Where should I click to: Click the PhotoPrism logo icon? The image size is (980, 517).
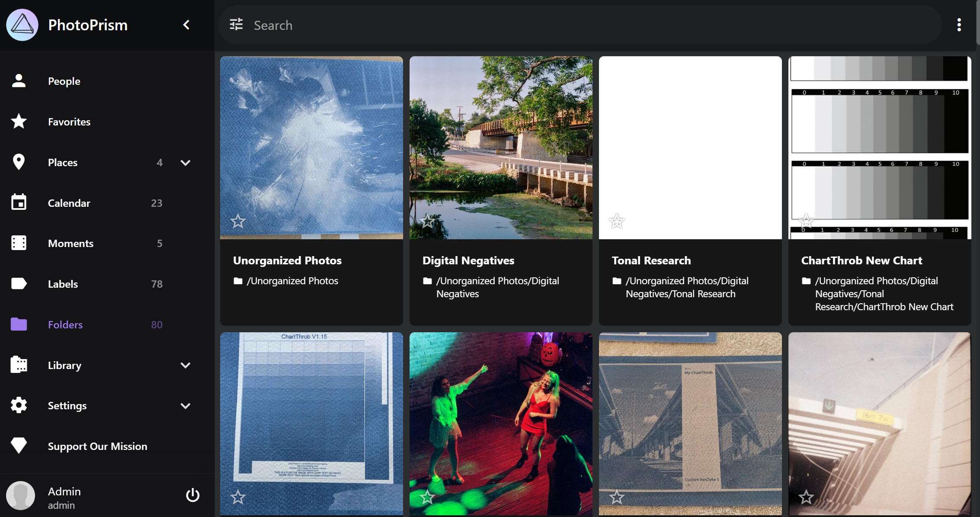(22, 25)
